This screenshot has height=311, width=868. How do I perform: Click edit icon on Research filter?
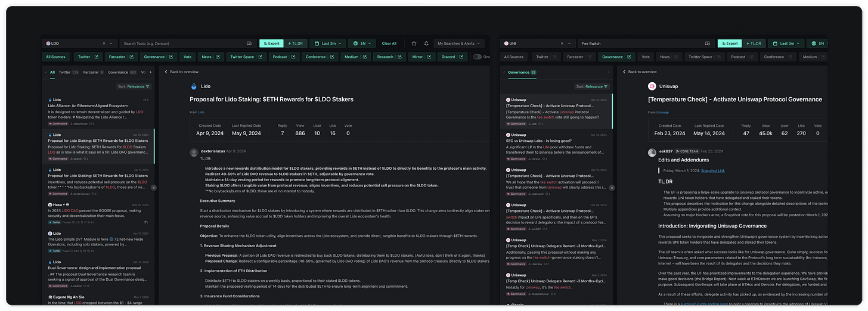click(x=399, y=57)
